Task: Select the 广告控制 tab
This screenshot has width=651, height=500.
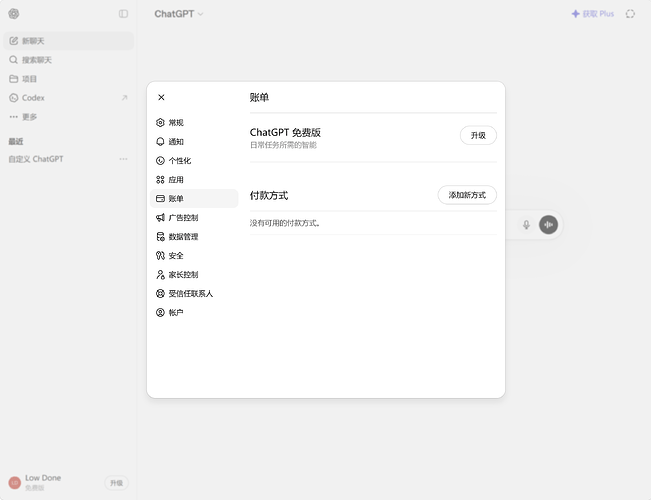Action: point(194,218)
